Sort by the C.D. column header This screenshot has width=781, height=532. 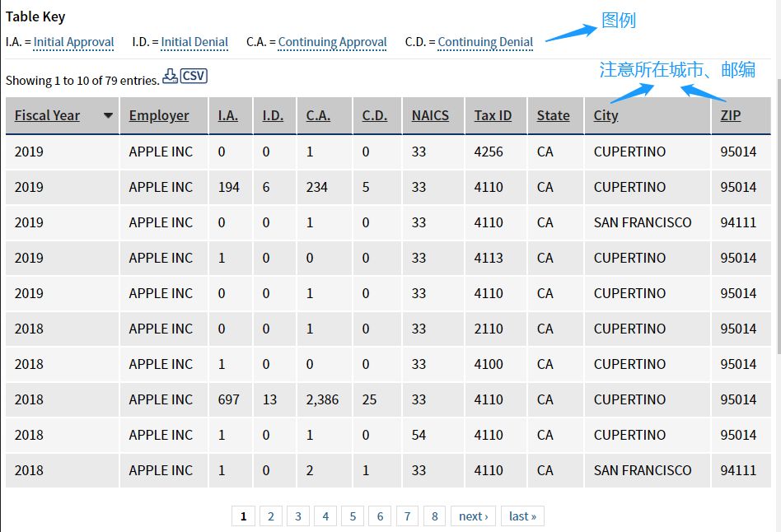point(375,115)
